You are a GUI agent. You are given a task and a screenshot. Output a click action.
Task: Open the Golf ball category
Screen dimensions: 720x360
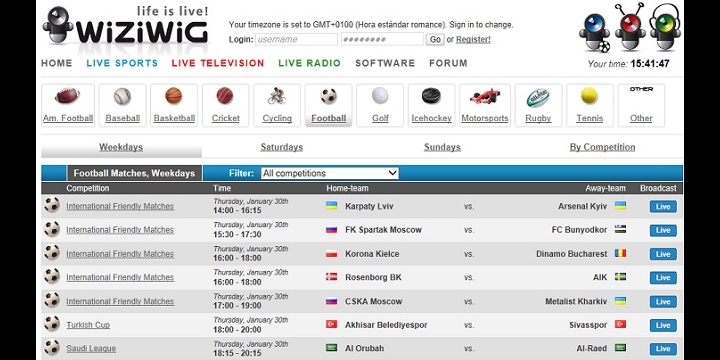point(380,96)
